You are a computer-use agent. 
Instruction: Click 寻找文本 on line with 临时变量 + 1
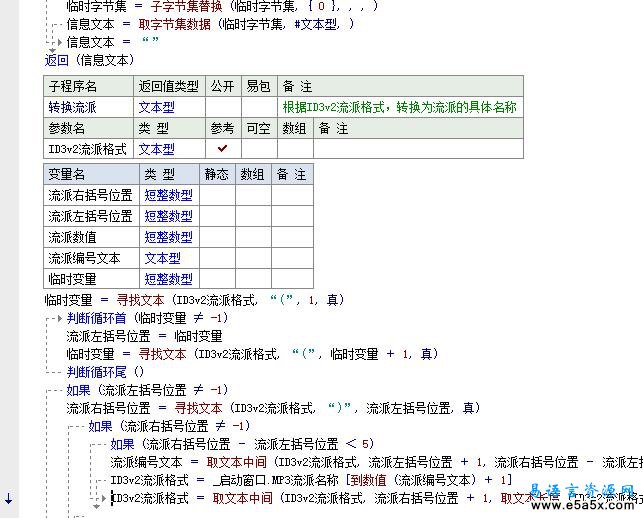[163, 354]
